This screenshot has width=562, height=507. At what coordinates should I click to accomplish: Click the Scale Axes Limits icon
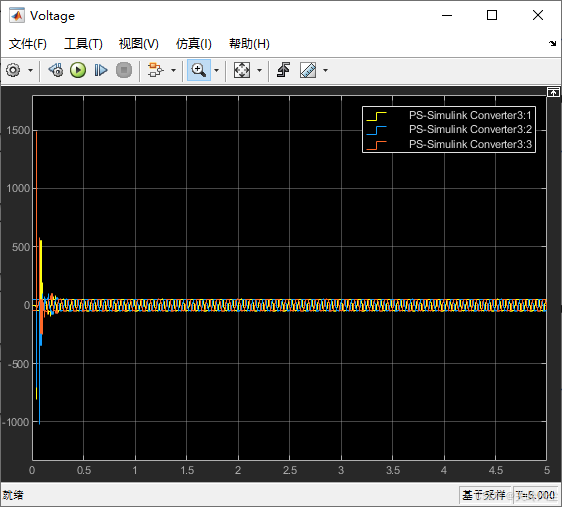point(242,70)
